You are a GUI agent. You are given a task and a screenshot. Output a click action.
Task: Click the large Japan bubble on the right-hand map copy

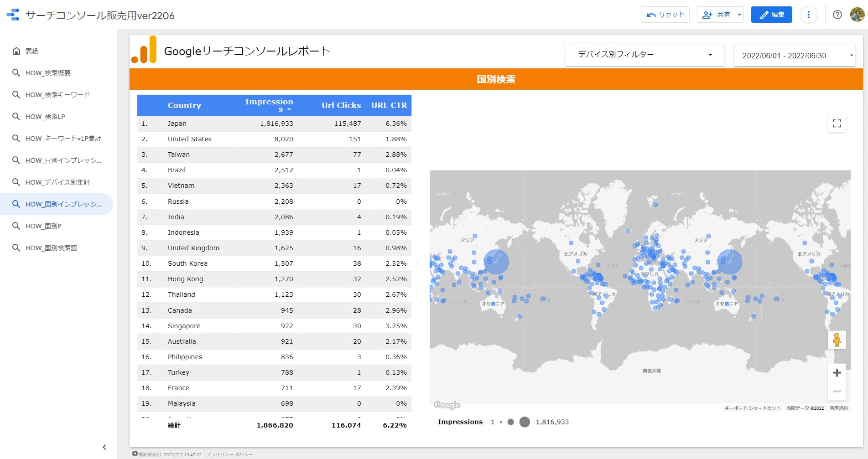click(x=729, y=262)
